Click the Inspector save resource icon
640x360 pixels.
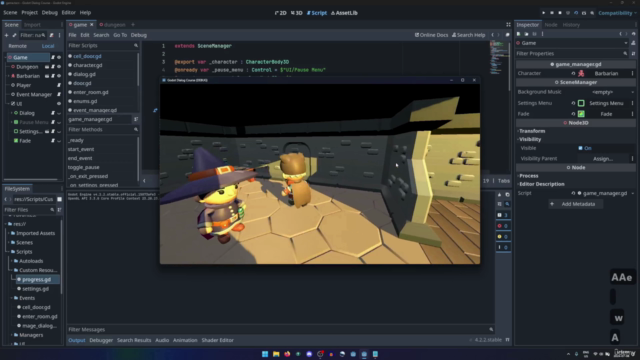pos(534,34)
